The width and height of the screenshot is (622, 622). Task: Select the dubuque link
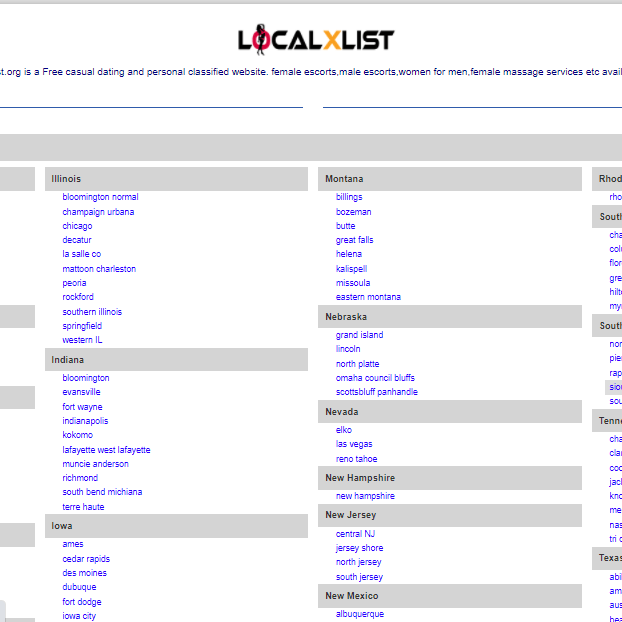tap(79, 587)
